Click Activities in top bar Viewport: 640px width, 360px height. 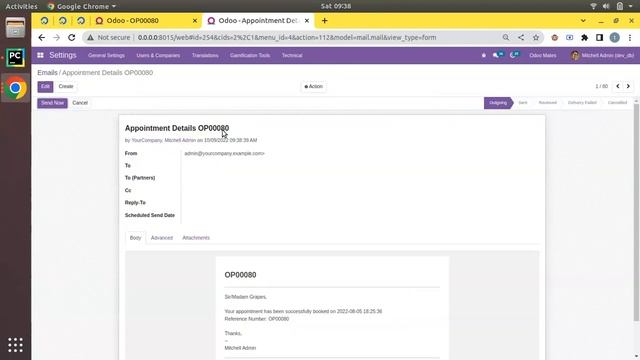(x=21, y=6)
